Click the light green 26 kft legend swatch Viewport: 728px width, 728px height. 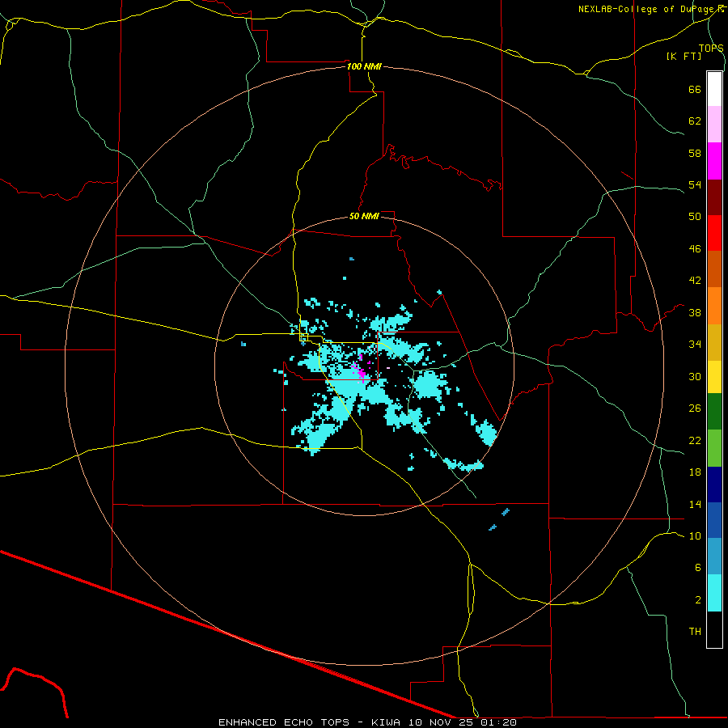click(714, 448)
